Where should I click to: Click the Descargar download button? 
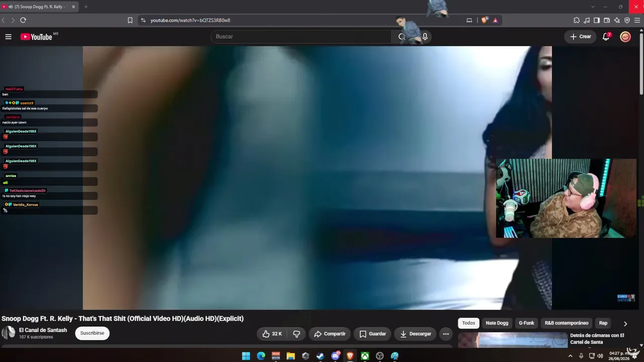point(416,334)
